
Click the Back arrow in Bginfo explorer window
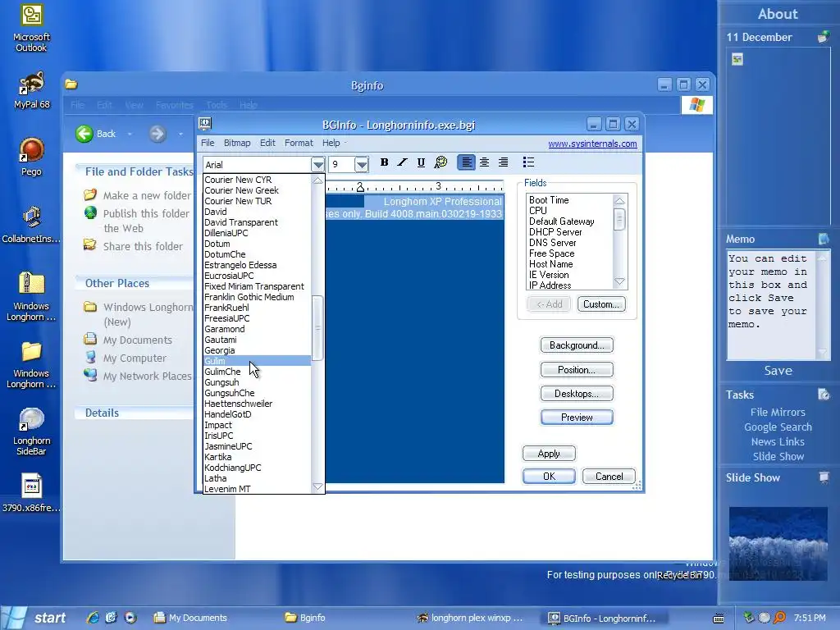84,134
